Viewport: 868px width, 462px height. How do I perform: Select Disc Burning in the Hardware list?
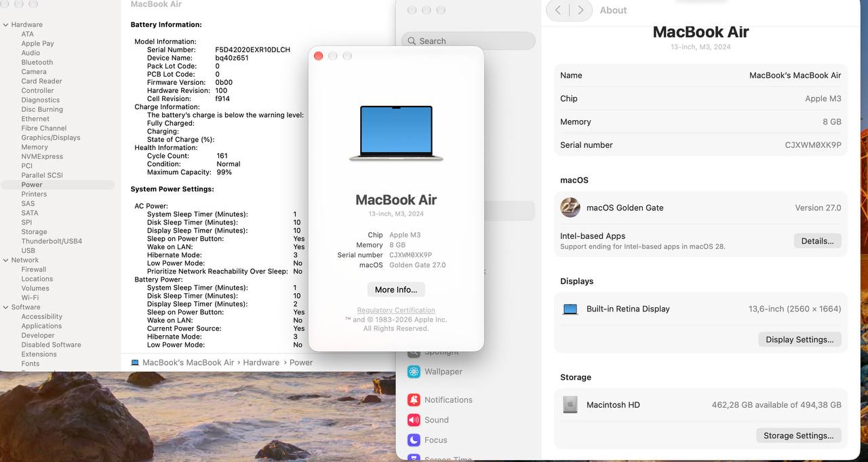[42, 109]
